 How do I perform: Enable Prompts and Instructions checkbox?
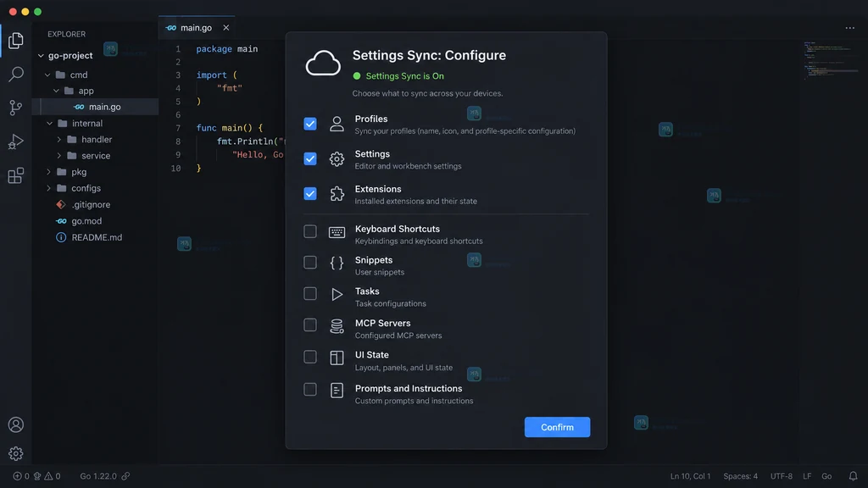click(x=310, y=390)
